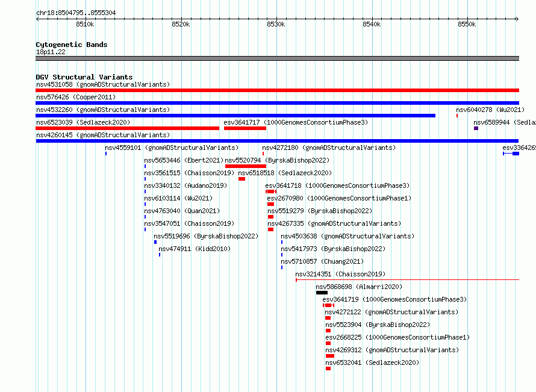Select the blue nsv576426 variant bar
Image resolution: width=536 pixels, height=392 pixels.
point(277,103)
